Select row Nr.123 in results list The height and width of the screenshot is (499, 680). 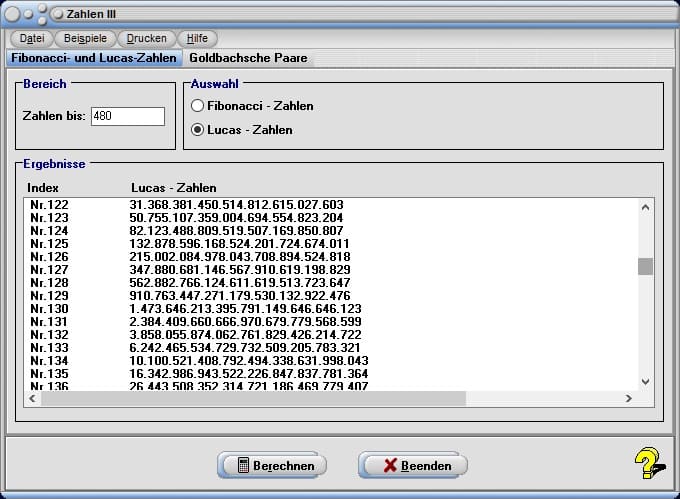[x=331, y=218]
